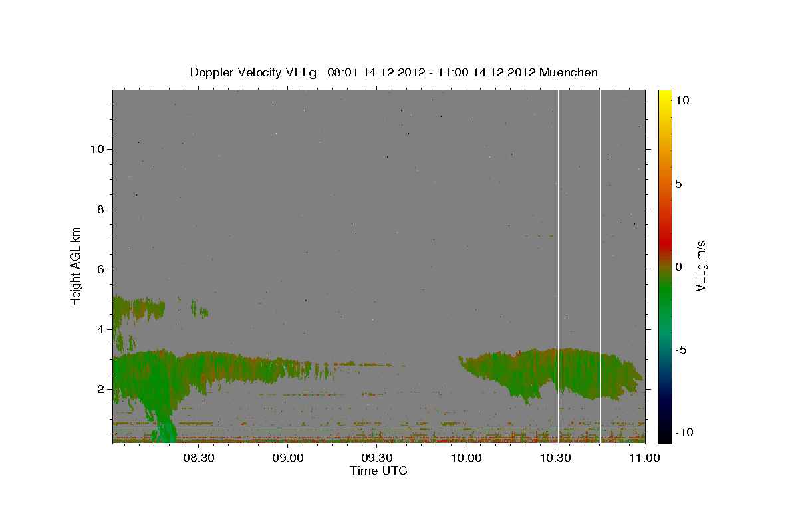Click the colorbar value 10 at top

point(682,100)
